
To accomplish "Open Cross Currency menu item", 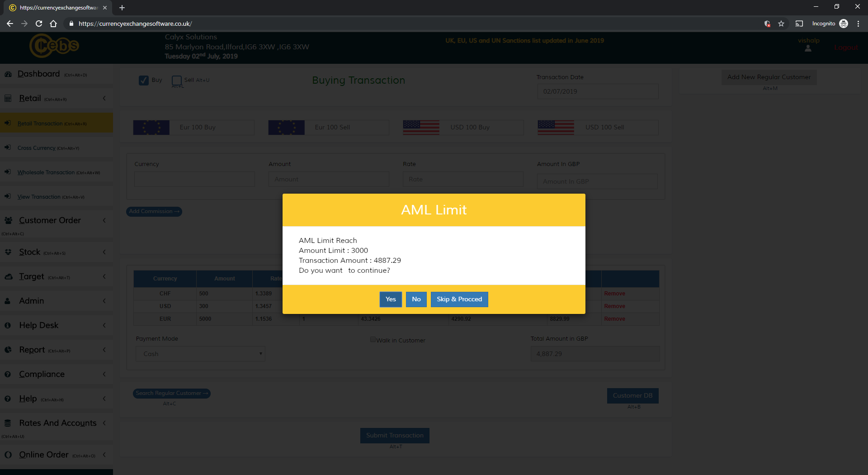I will click(x=37, y=148).
